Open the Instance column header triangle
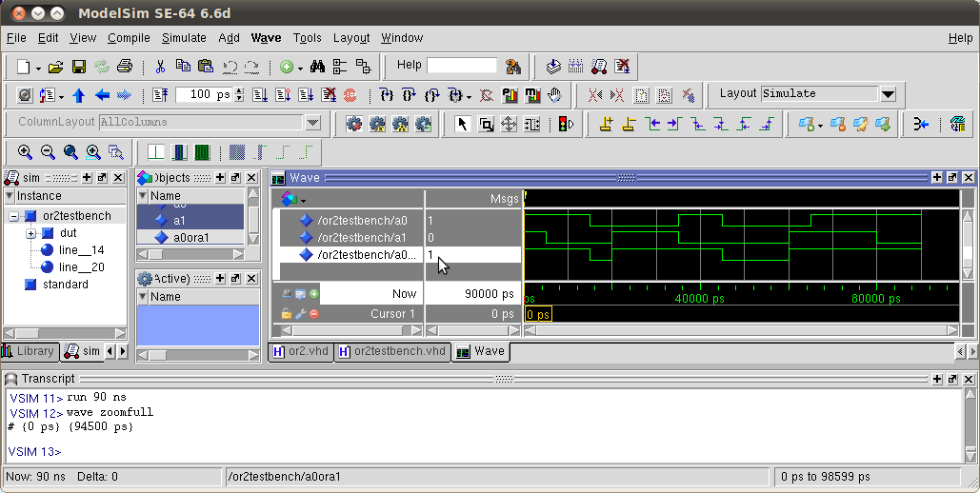980x493 pixels. (x=10, y=196)
